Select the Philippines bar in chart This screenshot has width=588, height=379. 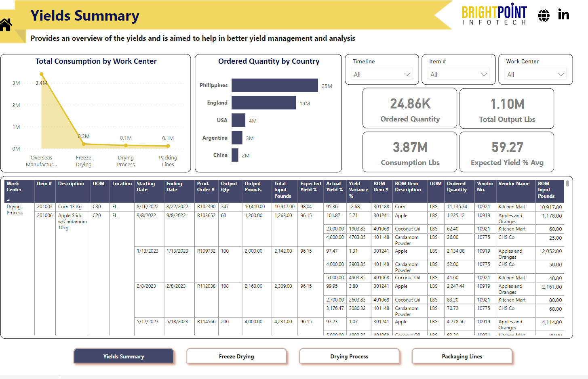click(275, 85)
